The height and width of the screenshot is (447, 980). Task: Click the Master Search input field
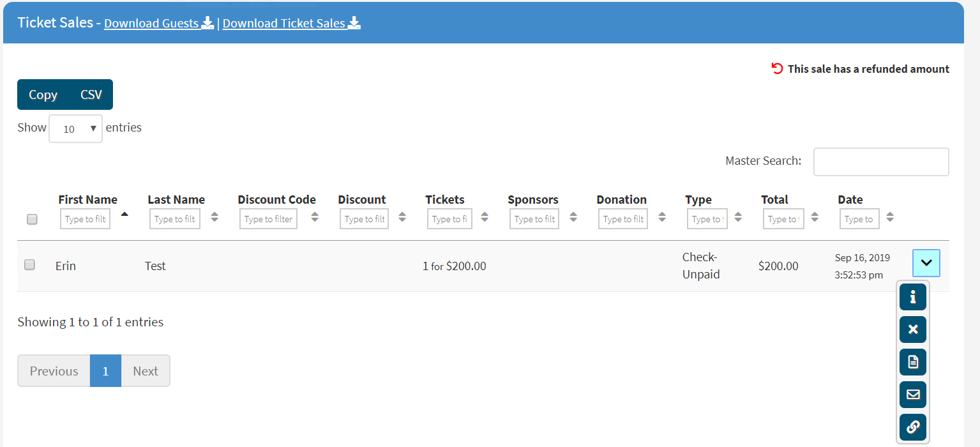pos(880,162)
